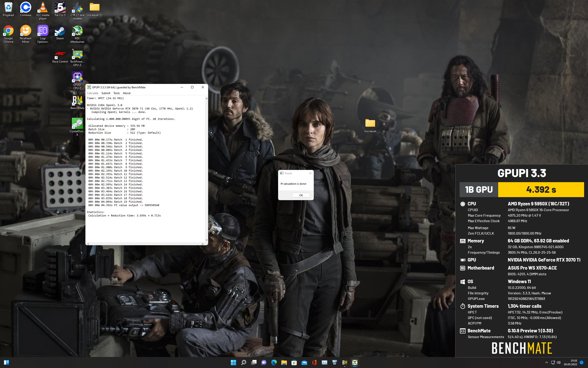Open VLC media player shortcut
The height and width of the screenshot is (368, 588).
[x=43, y=11]
